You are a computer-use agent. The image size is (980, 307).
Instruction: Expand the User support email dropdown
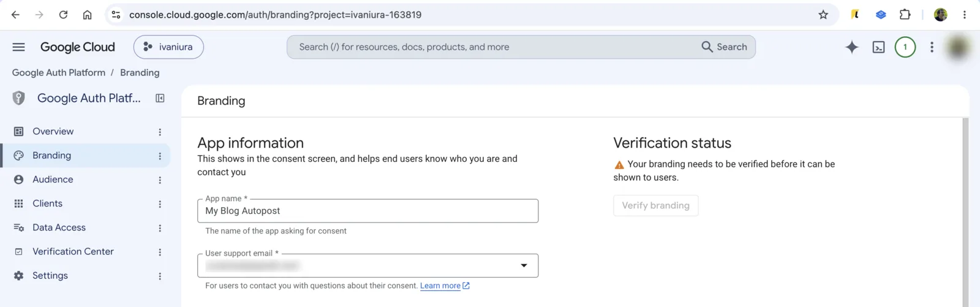[367, 266]
